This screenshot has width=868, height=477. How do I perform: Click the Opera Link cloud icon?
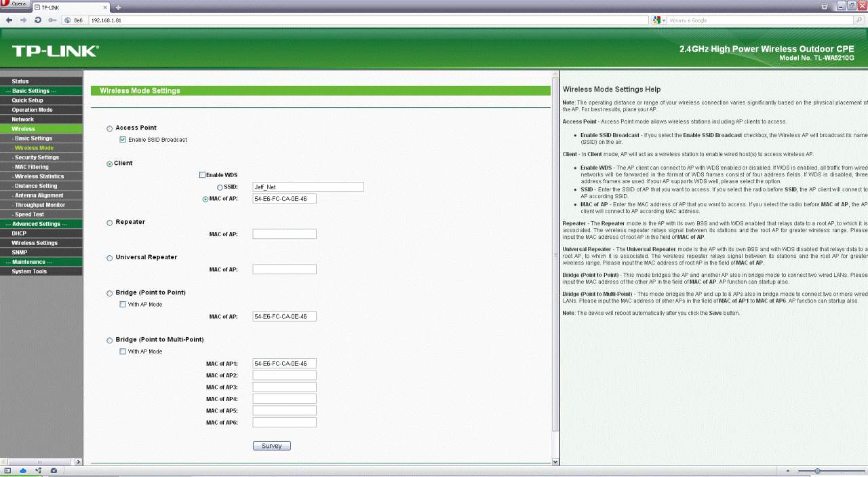click(22, 470)
